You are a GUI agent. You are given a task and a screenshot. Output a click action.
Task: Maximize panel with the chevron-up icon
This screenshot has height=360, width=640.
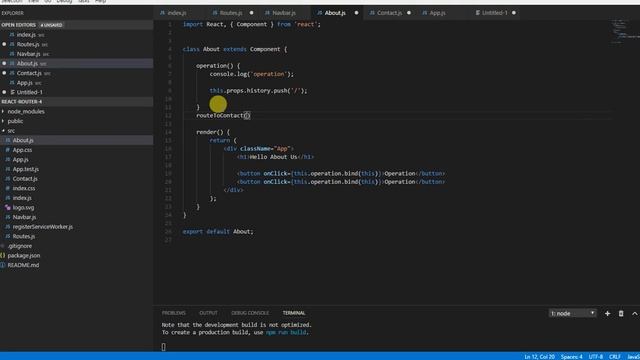(x=635, y=313)
